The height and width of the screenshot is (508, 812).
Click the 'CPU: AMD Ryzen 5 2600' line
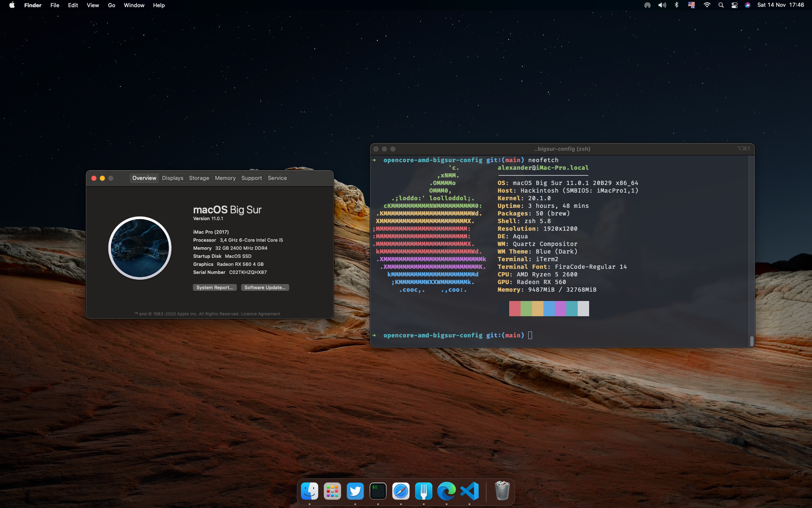pos(538,274)
